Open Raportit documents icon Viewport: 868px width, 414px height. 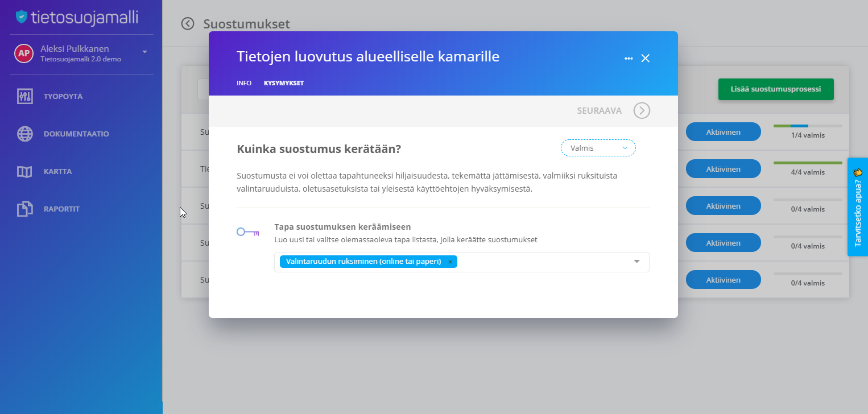coord(24,209)
